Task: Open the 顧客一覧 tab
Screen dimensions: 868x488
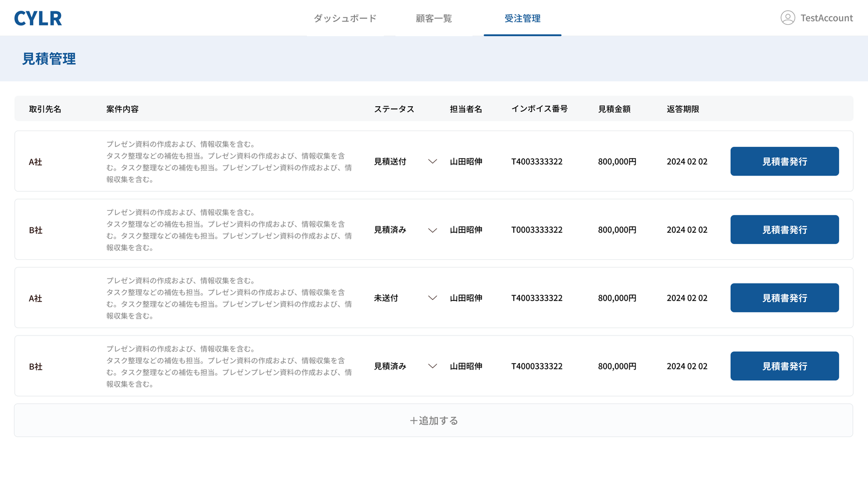Action: (x=434, y=18)
